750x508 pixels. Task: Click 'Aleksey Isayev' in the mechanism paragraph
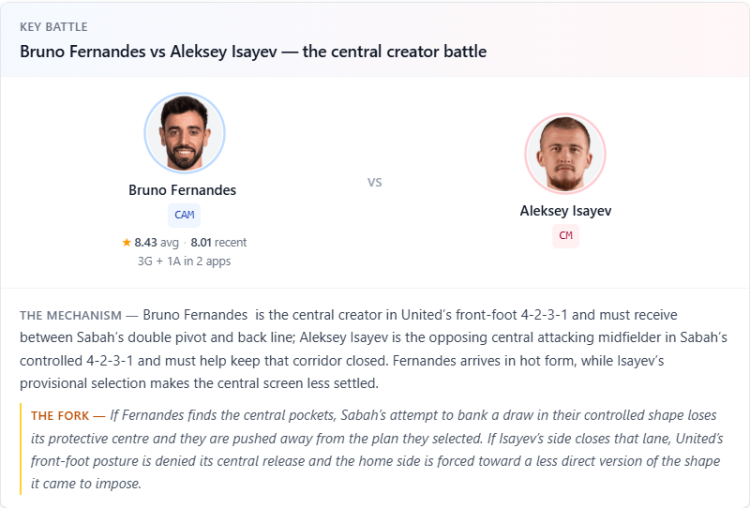coord(344,338)
